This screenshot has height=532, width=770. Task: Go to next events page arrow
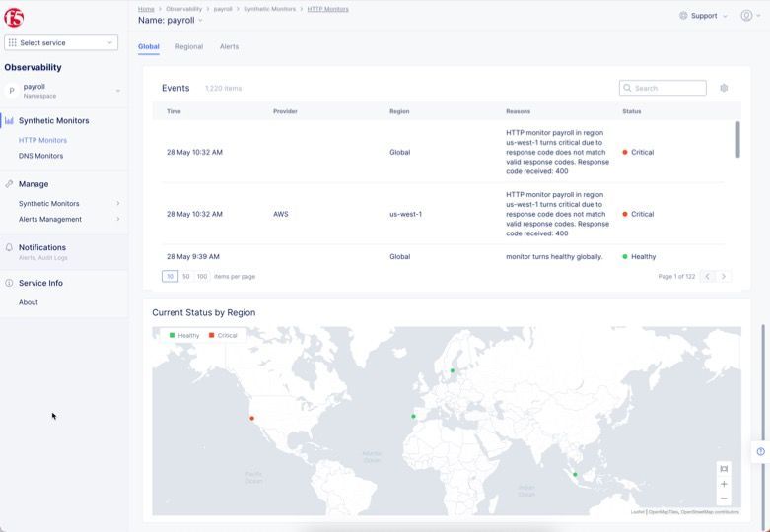point(724,277)
